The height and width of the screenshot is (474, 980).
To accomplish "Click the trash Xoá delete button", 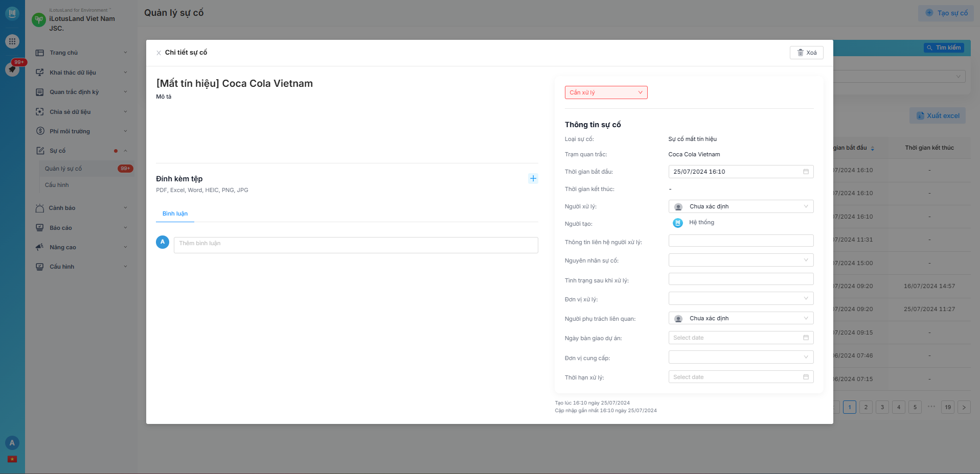I will coord(806,53).
